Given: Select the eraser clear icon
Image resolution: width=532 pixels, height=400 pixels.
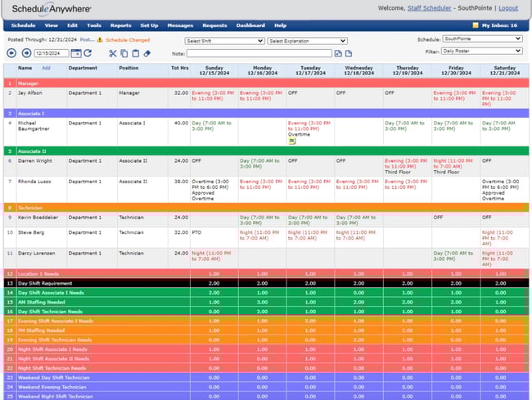Looking at the screenshot, I should 147,53.
